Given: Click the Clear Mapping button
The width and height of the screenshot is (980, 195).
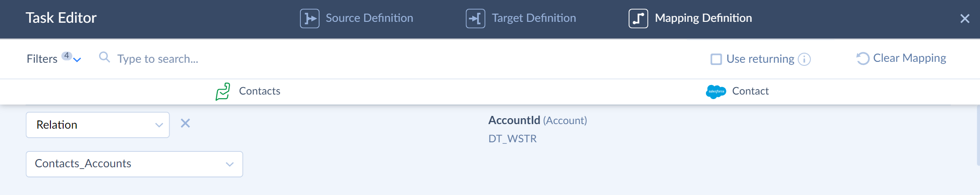Looking at the screenshot, I should coord(901,58).
